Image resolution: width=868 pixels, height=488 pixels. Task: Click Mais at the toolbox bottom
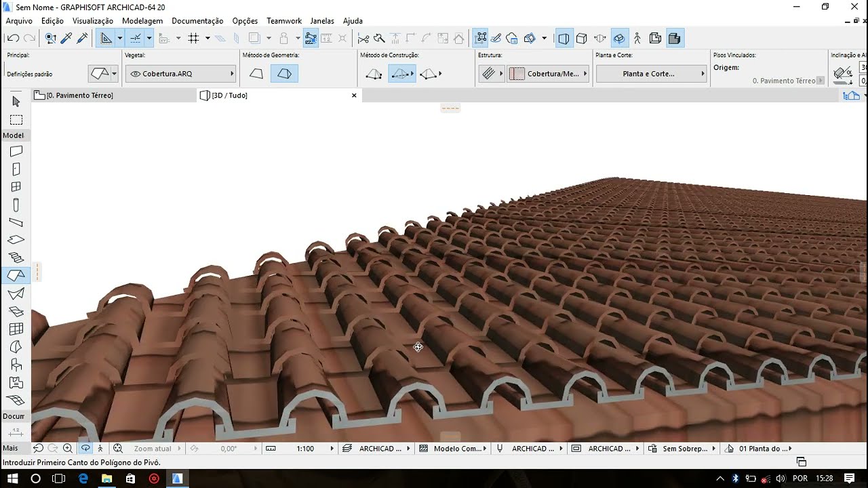[x=10, y=448]
